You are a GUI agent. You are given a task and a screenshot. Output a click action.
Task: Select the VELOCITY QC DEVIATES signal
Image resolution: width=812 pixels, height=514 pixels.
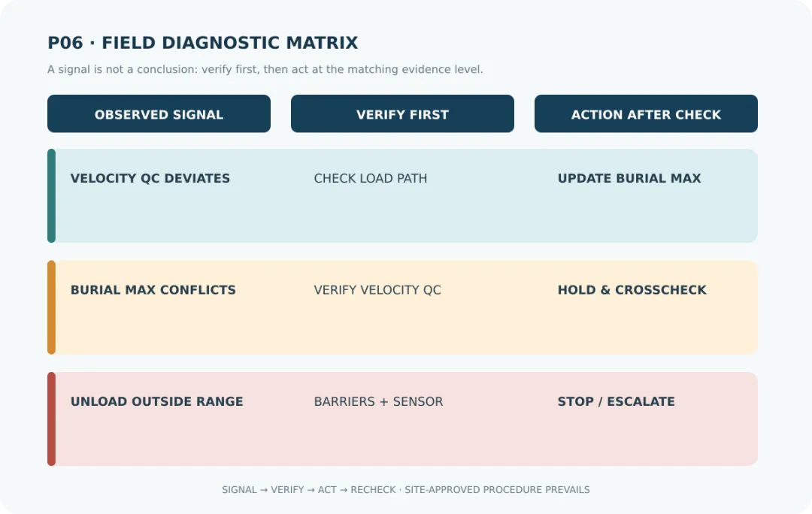150,179
